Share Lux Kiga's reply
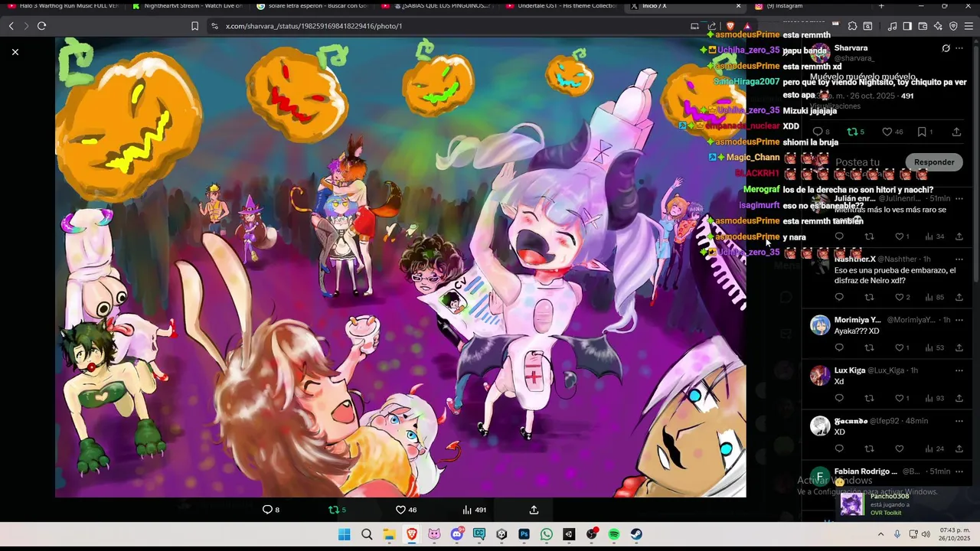 pos(959,398)
